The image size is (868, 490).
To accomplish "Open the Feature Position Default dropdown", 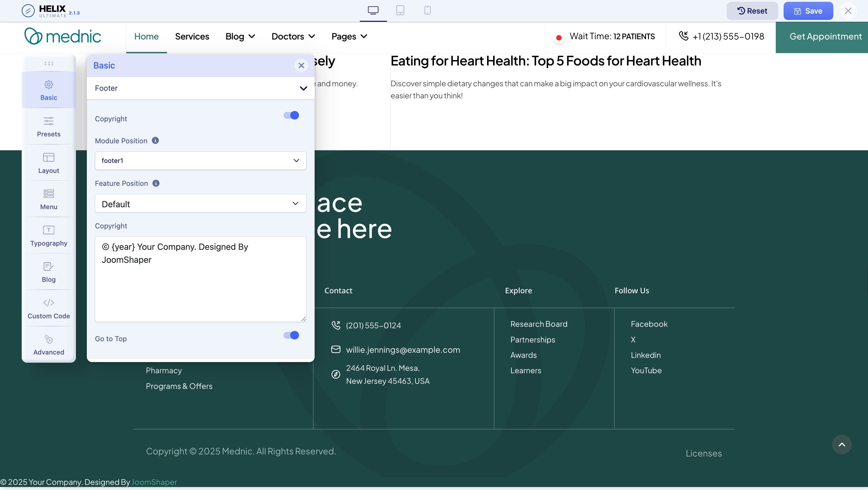I will click(200, 203).
